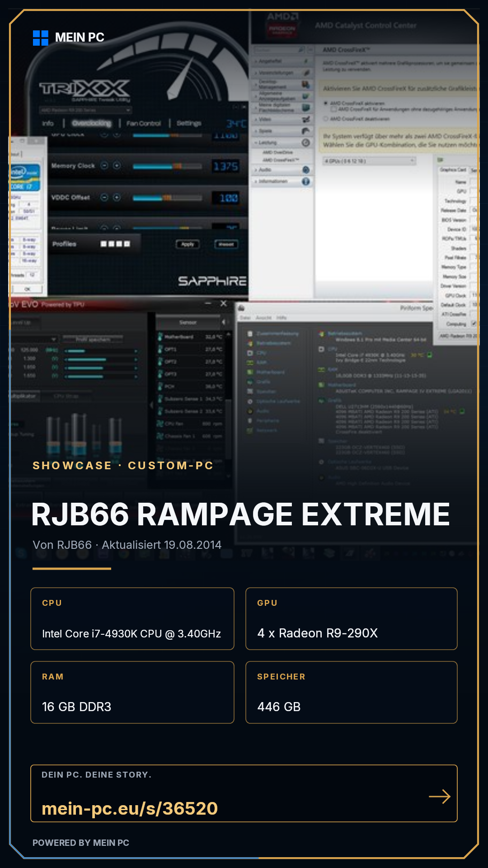This screenshot has width=488, height=868.
Task: Click the Audio speaker icon in Catalyst
Action: (306, 170)
